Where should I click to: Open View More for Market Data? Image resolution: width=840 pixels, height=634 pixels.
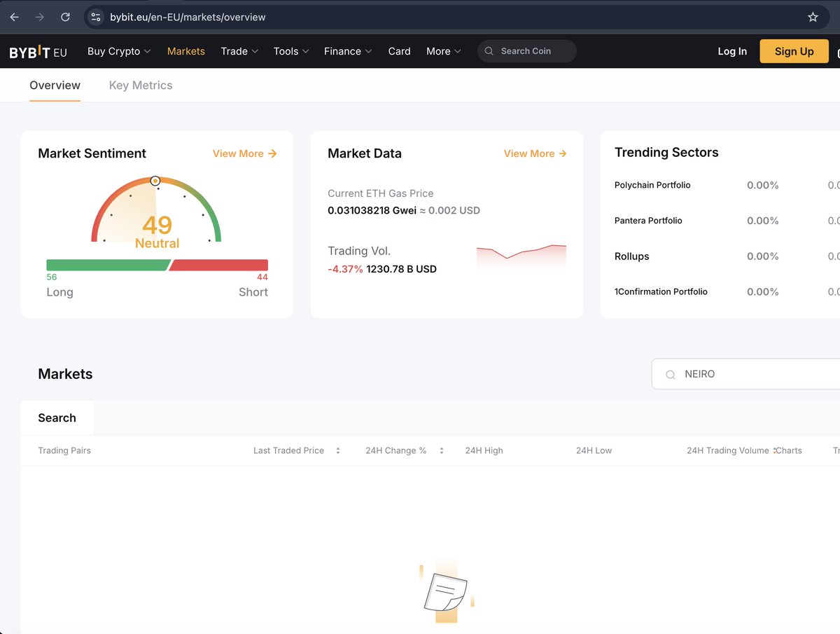coord(535,153)
